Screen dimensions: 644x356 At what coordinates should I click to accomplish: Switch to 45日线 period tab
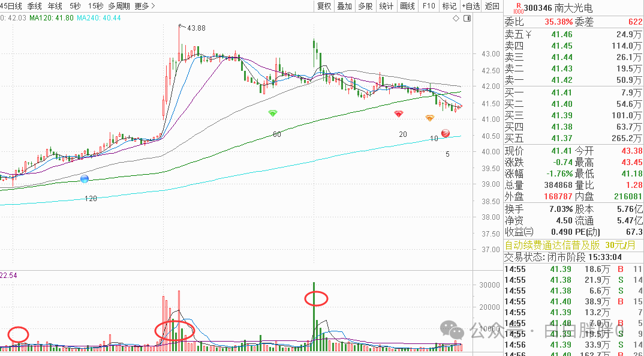(11, 6)
